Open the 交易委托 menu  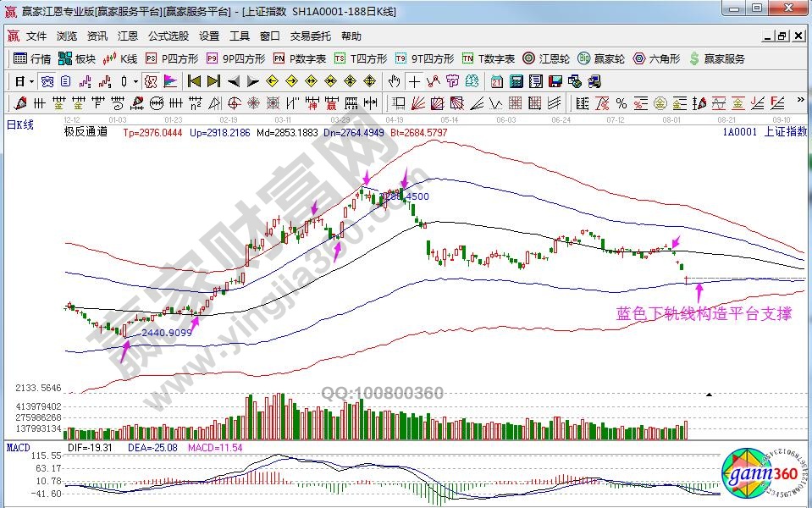tap(311, 36)
